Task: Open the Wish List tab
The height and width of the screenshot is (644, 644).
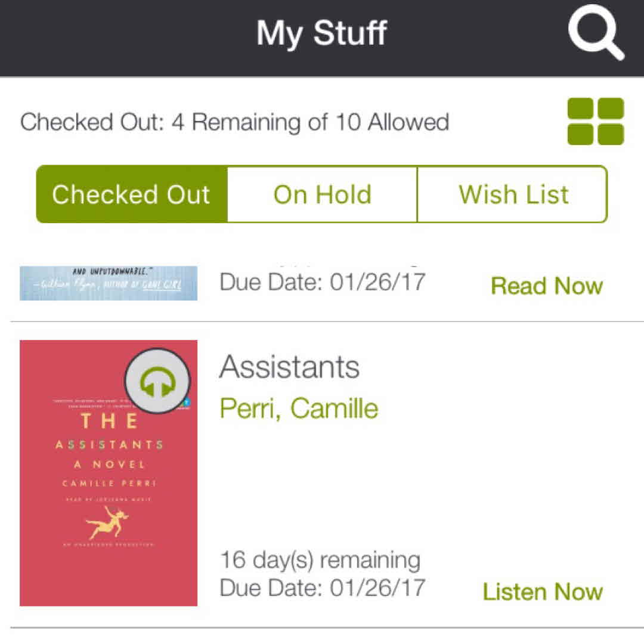Action: (513, 194)
